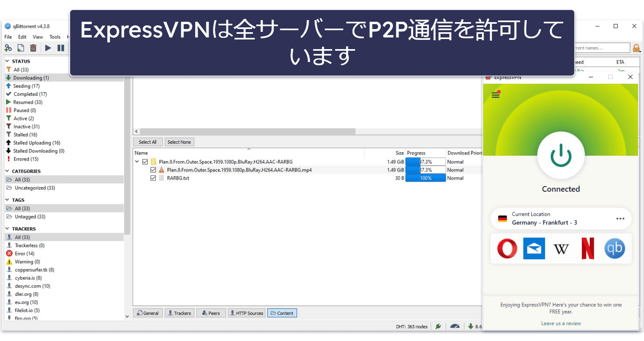The width and height of the screenshot is (644, 341).
Task: Click the torrent names search field
Action: [602, 48]
